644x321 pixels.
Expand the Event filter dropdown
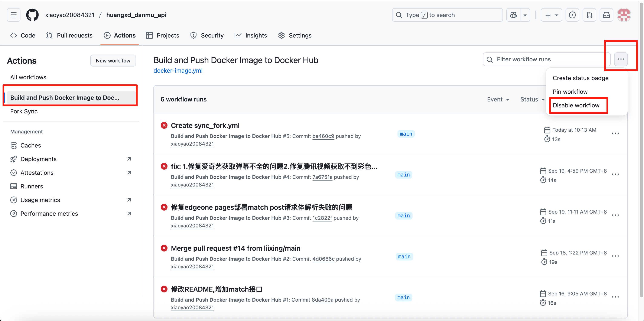click(x=498, y=99)
